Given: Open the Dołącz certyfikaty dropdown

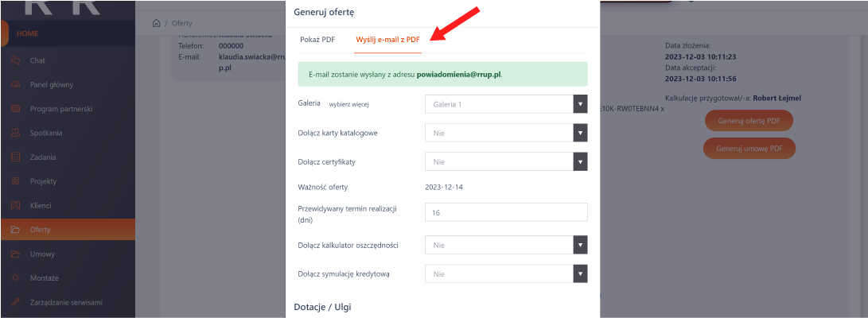Looking at the screenshot, I should coord(506,161).
